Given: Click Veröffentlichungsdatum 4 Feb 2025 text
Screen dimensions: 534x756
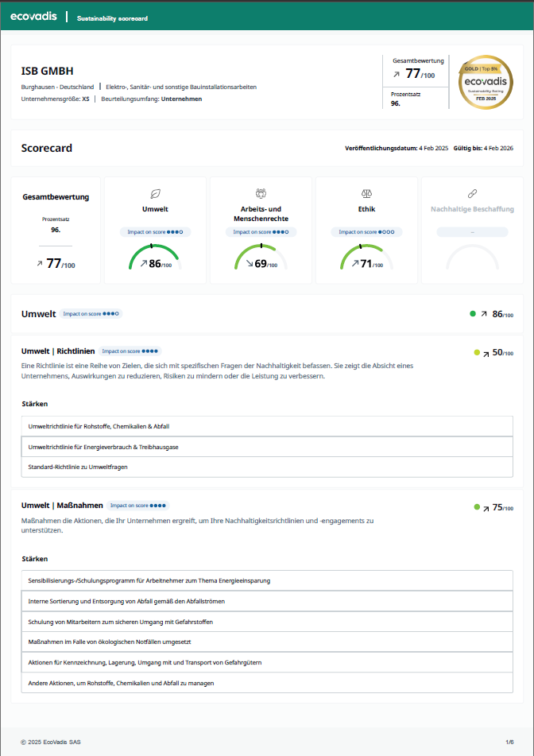Looking at the screenshot, I should (x=397, y=148).
